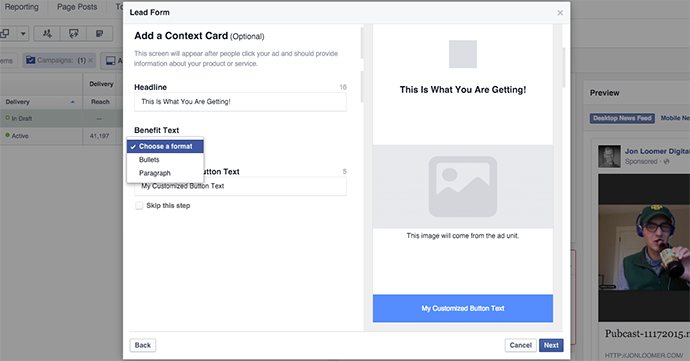Click the preview headline 'This Is What You Are Getting!'
The height and width of the screenshot is (361, 690).
(x=462, y=90)
